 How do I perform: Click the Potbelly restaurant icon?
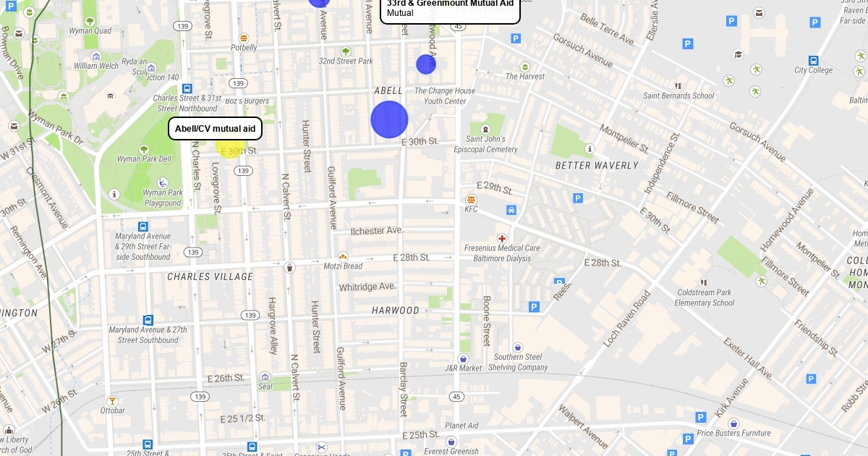244,38
